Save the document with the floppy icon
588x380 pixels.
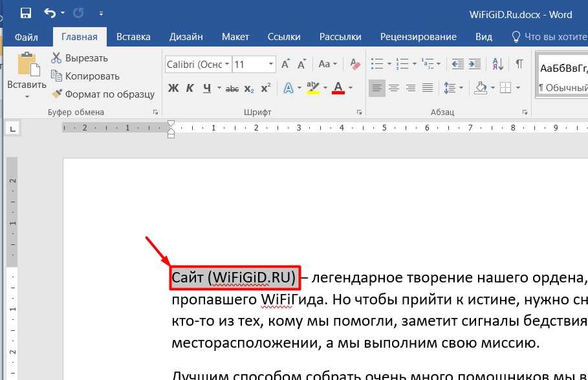pos(25,14)
